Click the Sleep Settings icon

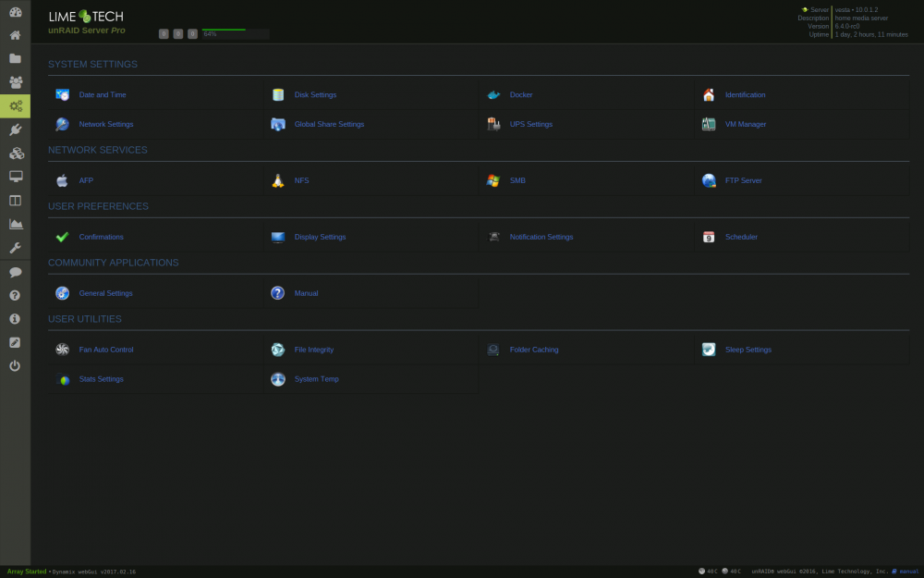point(709,350)
